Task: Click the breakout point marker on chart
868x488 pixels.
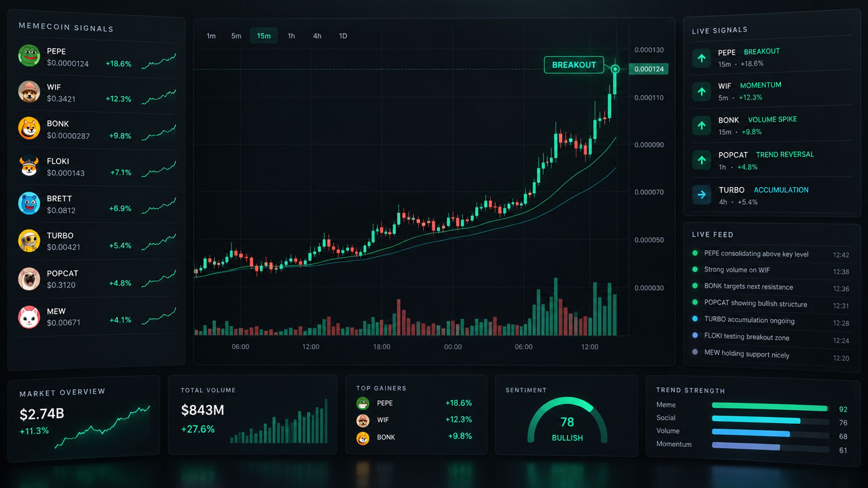Action: [615, 69]
